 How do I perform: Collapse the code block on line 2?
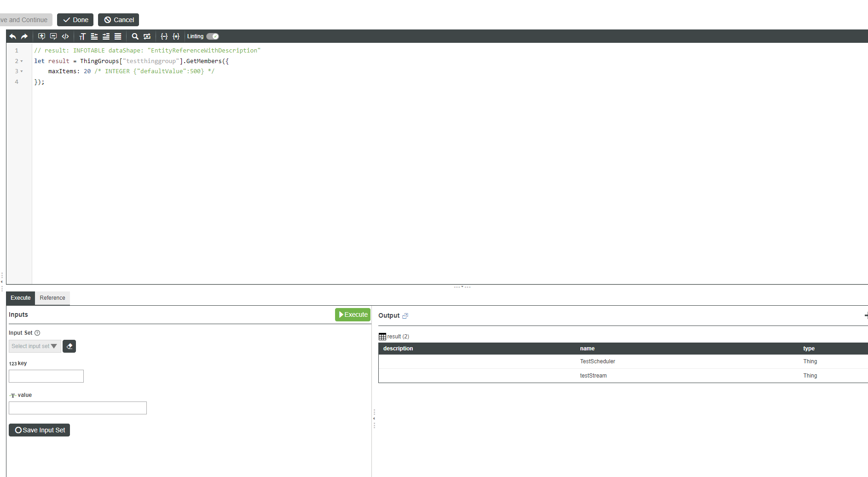coord(22,61)
